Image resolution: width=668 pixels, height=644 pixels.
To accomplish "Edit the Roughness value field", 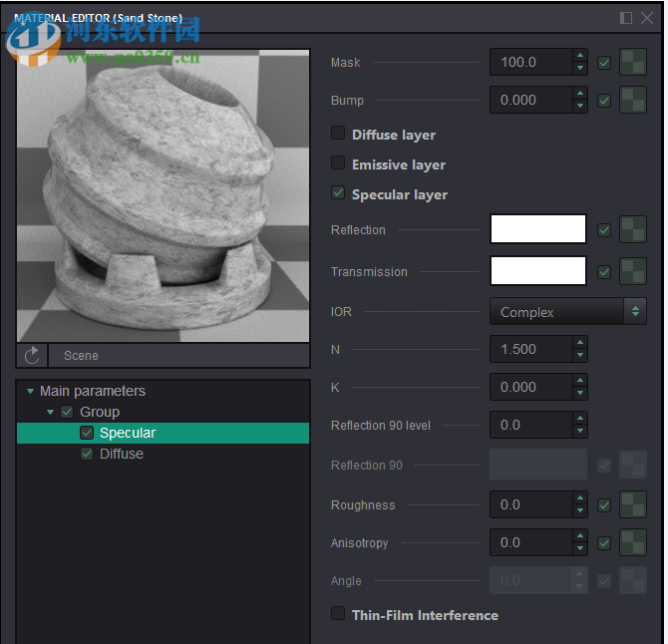I will click(x=530, y=504).
